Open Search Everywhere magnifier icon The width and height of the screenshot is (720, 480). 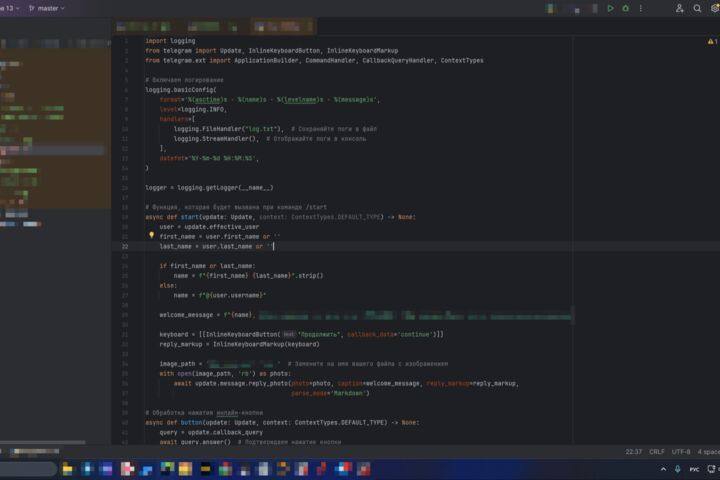click(697, 8)
